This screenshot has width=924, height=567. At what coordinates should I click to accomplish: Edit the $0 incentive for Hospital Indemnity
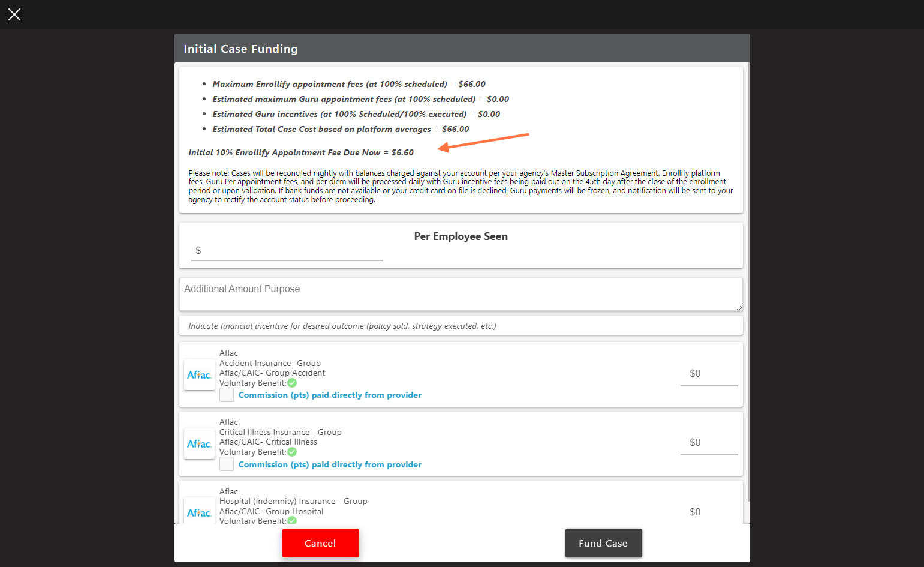click(709, 512)
